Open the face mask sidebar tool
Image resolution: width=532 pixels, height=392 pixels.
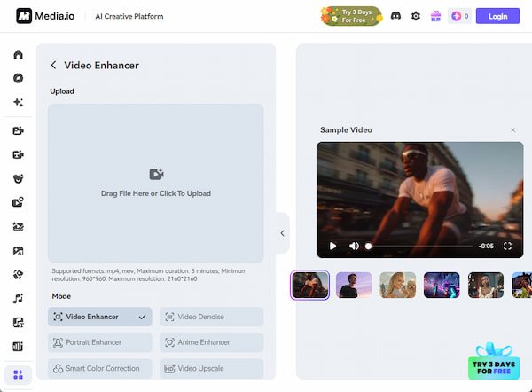[x=19, y=178]
